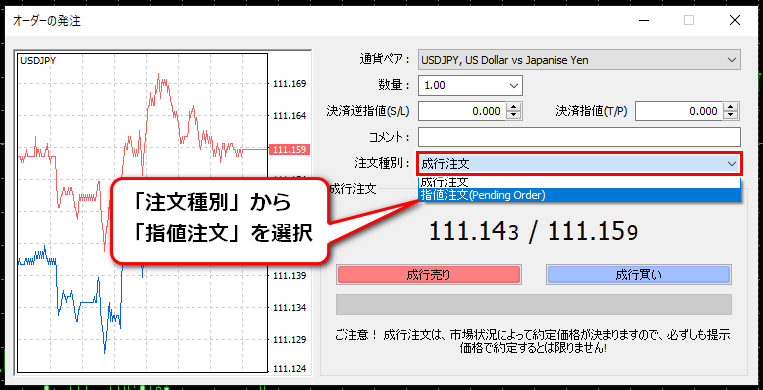Click the 111.159 current price marker

290,149
